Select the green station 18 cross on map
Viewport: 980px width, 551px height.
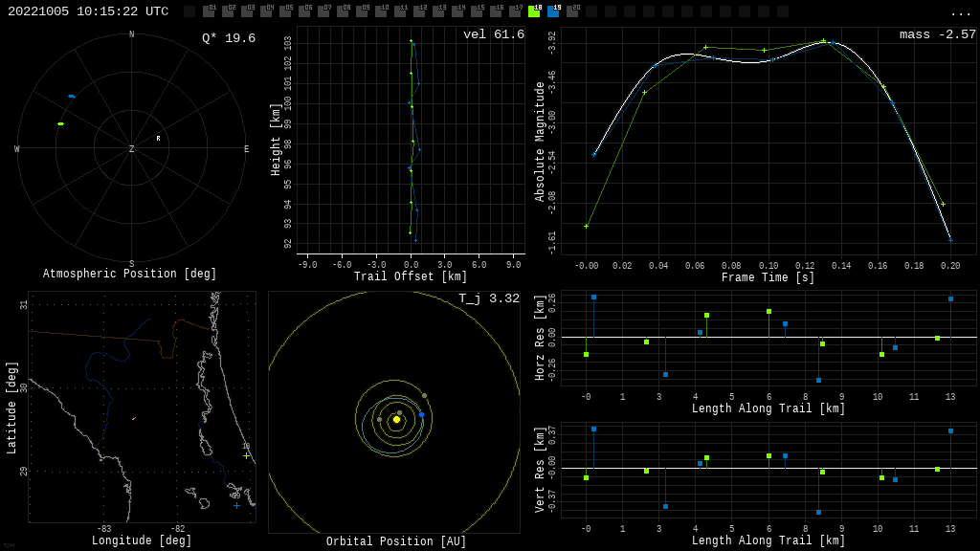[x=246, y=455]
